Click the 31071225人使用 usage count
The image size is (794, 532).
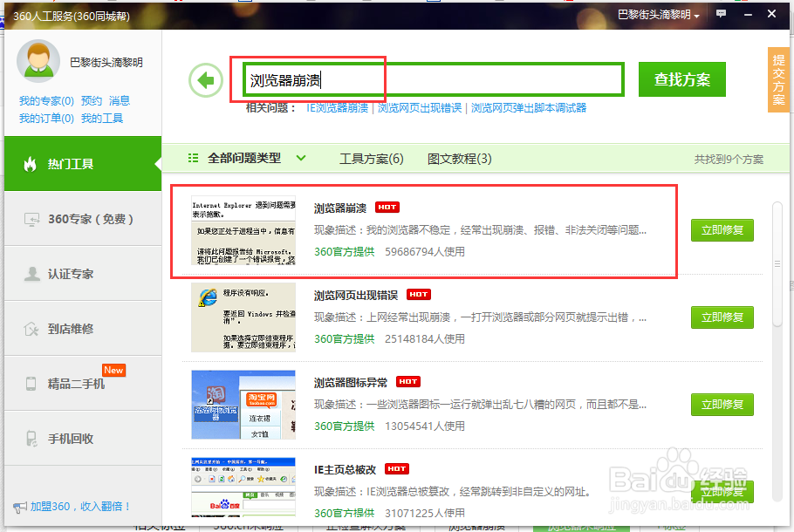pyautogui.click(x=425, y=513)
